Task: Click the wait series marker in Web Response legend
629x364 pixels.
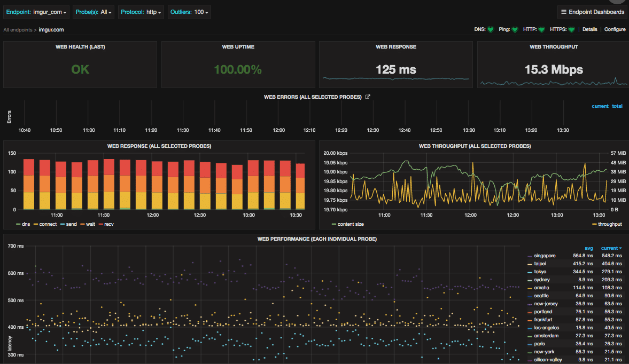Action: coord(83,224)
